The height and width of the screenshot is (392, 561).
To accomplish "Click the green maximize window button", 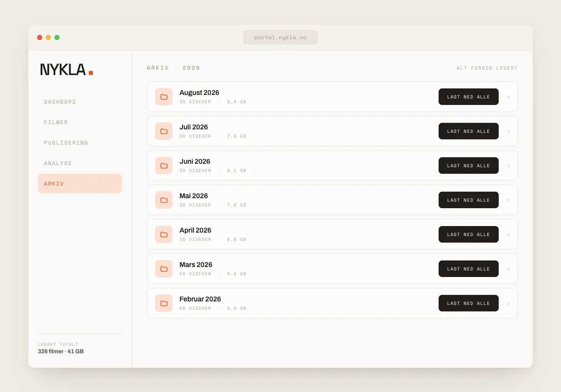I will [x=57, y=37].
